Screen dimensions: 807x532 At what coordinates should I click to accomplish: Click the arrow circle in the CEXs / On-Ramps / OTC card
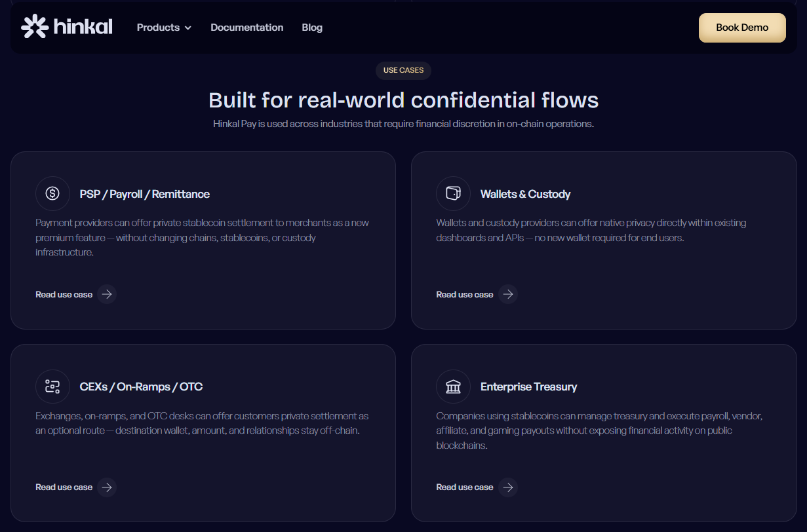click(x=107, y=487)
